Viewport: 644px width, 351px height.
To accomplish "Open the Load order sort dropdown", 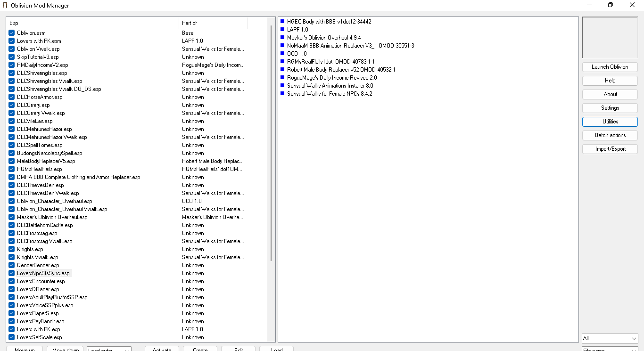I will click(109, 349).
